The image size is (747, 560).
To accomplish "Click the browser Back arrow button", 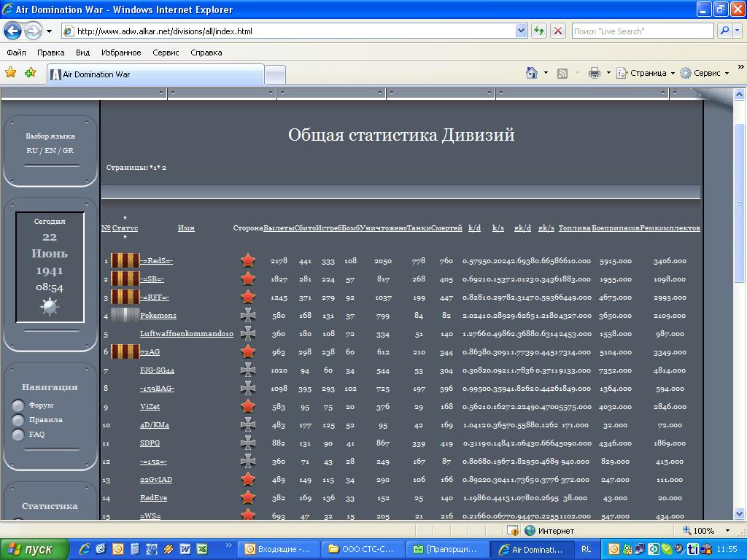I will pos(12,31).
